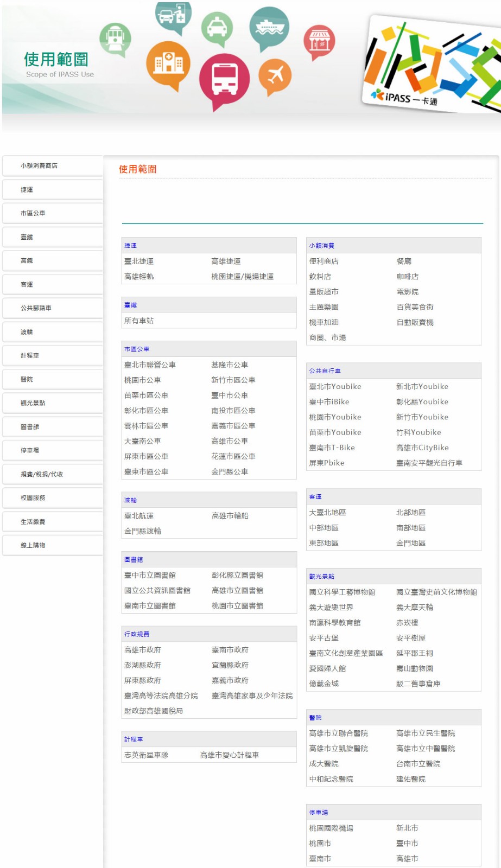Click 高雄市CityBike entry
The width and height of the screenshot is (501, 868).
pos(423,448)
